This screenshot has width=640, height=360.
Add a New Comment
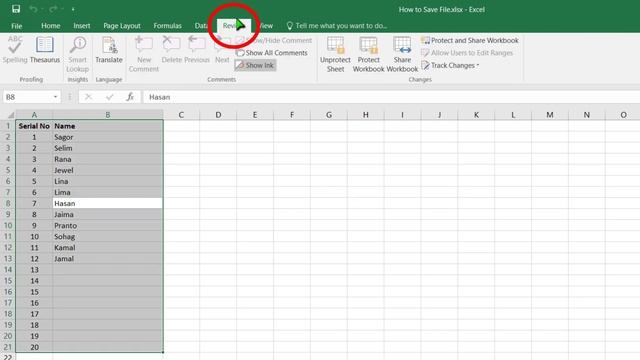144,54
